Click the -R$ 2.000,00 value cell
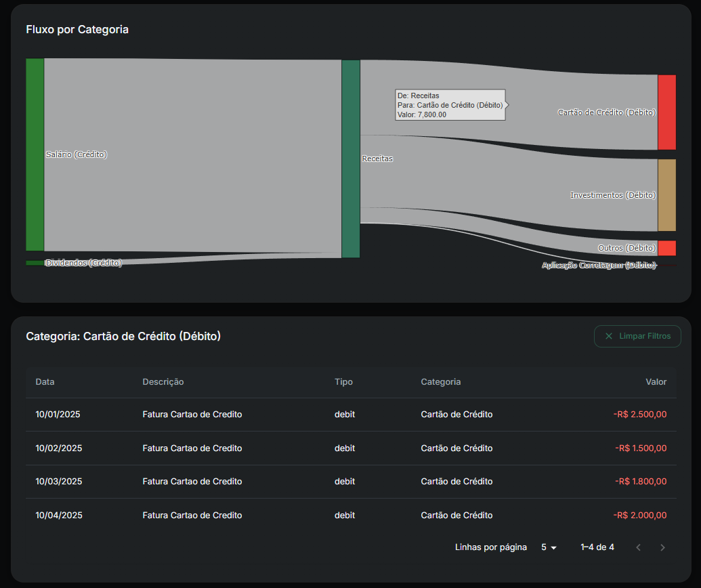 tap(640, 516)
